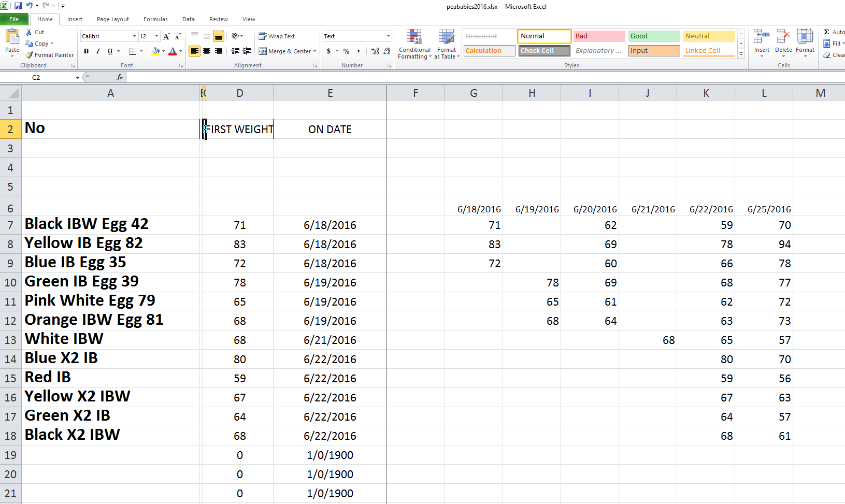This screenshot has height=504, width=845.
Task: Open Conditional Formatting
Action: pos(414,44)
